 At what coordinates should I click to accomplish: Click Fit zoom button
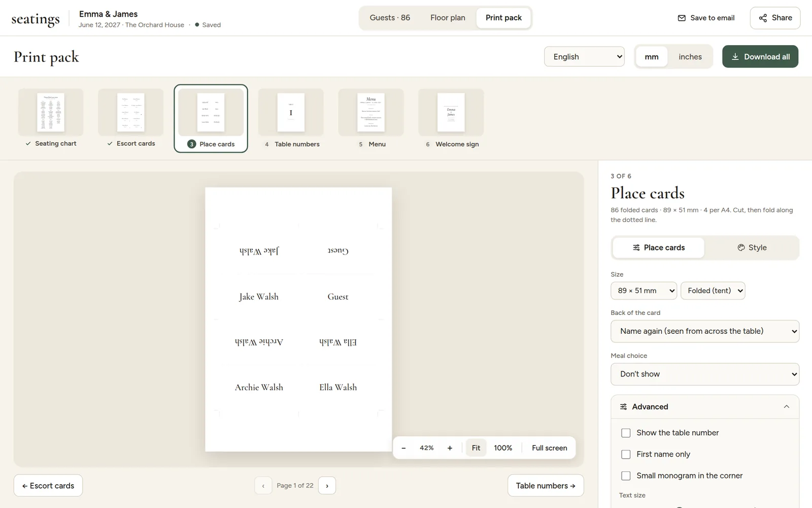[x=476, y=448]
